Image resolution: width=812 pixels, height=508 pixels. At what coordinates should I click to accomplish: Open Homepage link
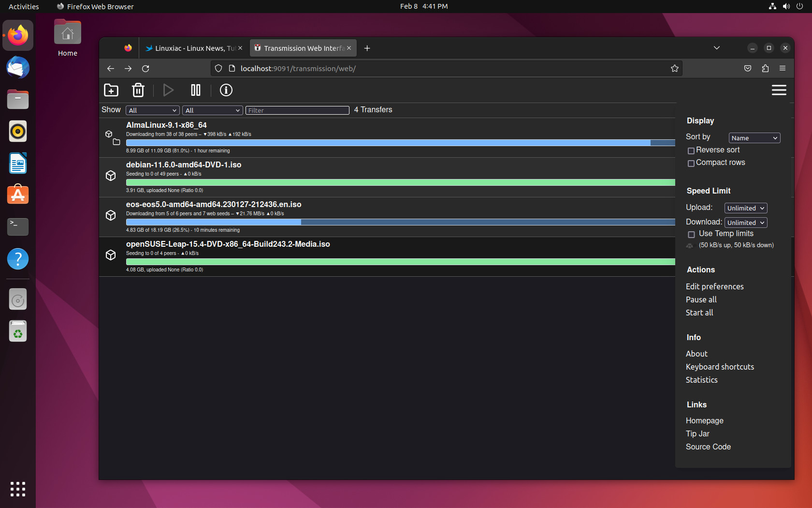(704, 420)
